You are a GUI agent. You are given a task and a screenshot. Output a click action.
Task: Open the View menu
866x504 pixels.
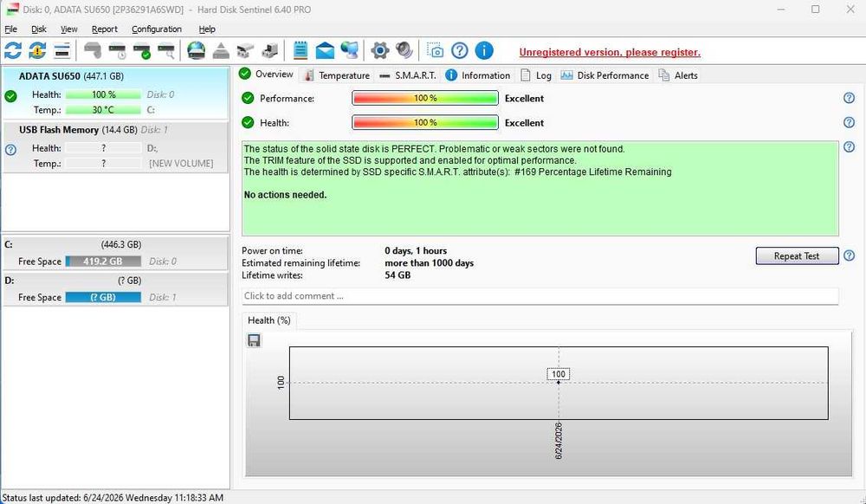(69, 29)
